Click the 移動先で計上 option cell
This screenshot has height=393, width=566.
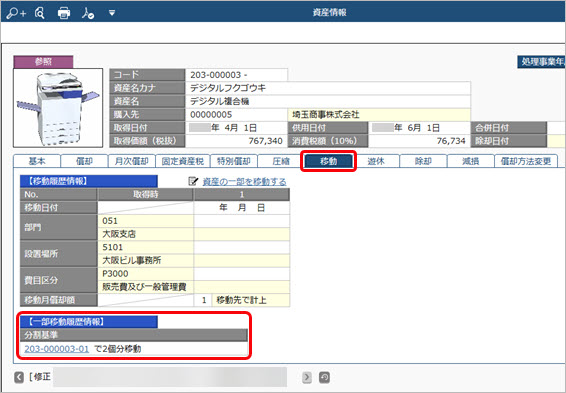tap(251, 300)
